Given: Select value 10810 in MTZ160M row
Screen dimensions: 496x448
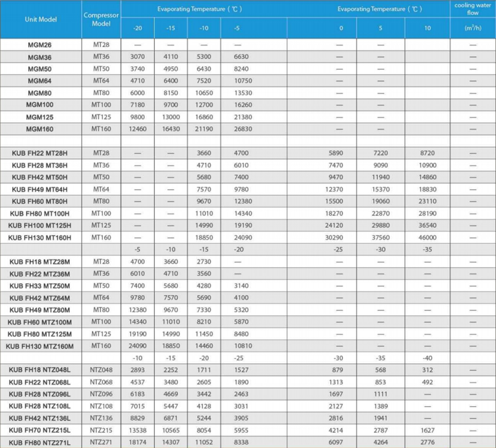Looking at the screenshot, I should pyautogui.click(x=243, y=346).
